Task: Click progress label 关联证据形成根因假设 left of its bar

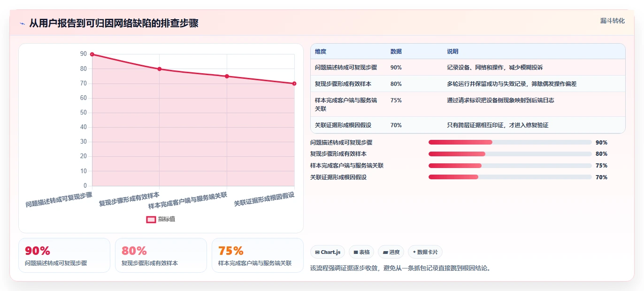Action: click(338, 177)
